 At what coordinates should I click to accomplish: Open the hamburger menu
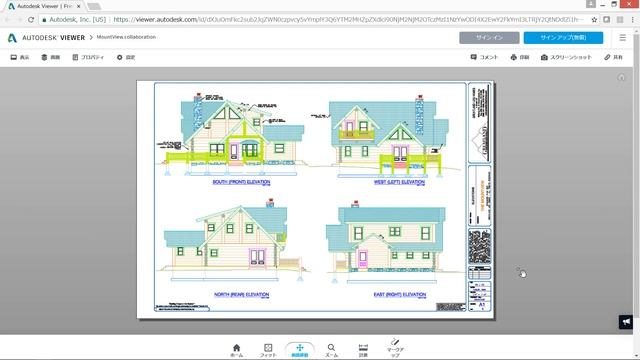(x=622, y=38)
